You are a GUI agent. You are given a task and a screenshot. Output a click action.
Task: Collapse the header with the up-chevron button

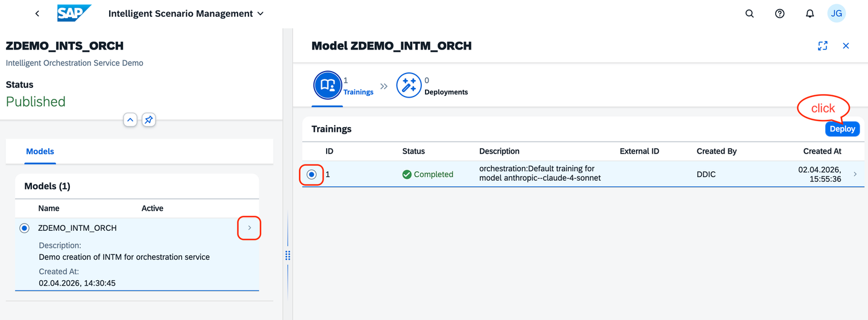[x=130, y=120]
